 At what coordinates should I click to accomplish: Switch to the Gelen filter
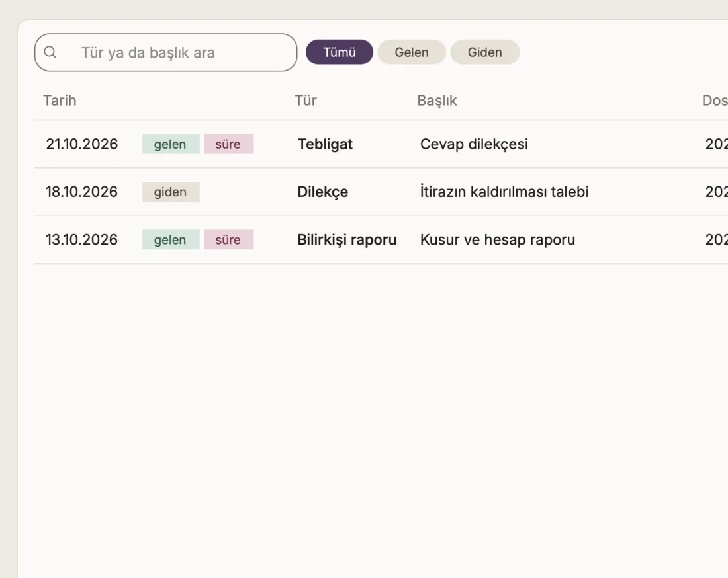click(412, 52)
